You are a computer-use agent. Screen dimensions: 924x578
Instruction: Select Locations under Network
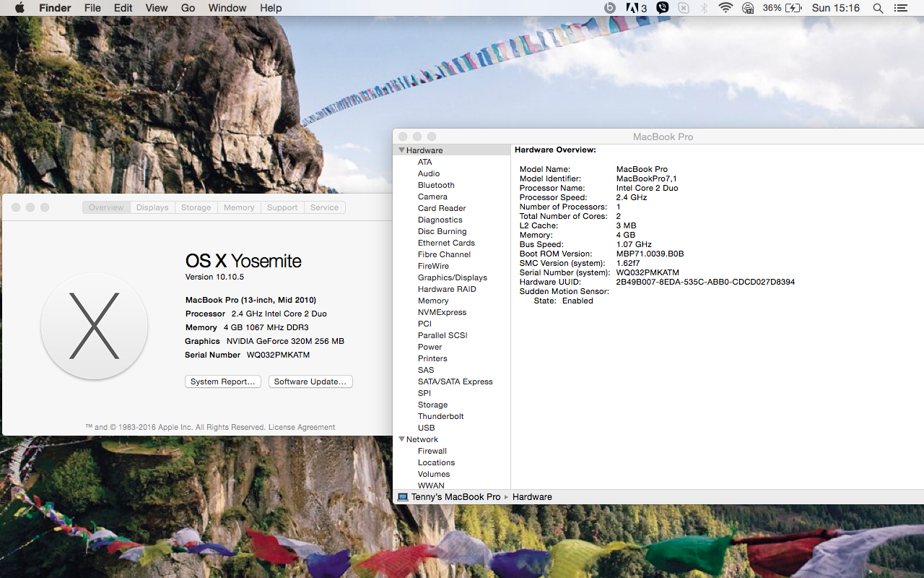click(x=436, y=462)
